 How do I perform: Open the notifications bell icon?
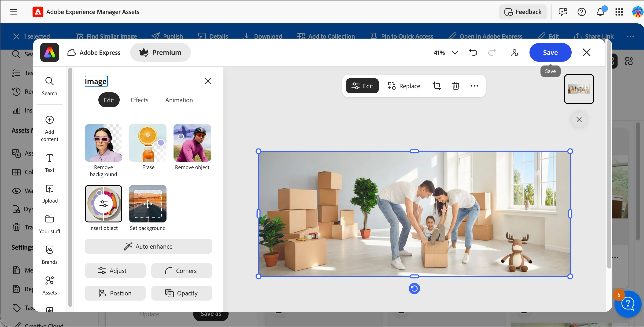coord(600,12)
